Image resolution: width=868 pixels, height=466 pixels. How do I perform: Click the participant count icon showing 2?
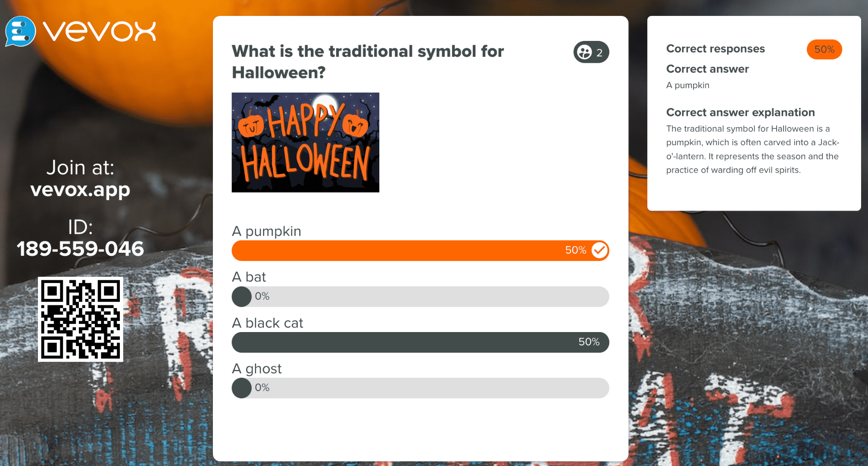[x=591, y=52]
